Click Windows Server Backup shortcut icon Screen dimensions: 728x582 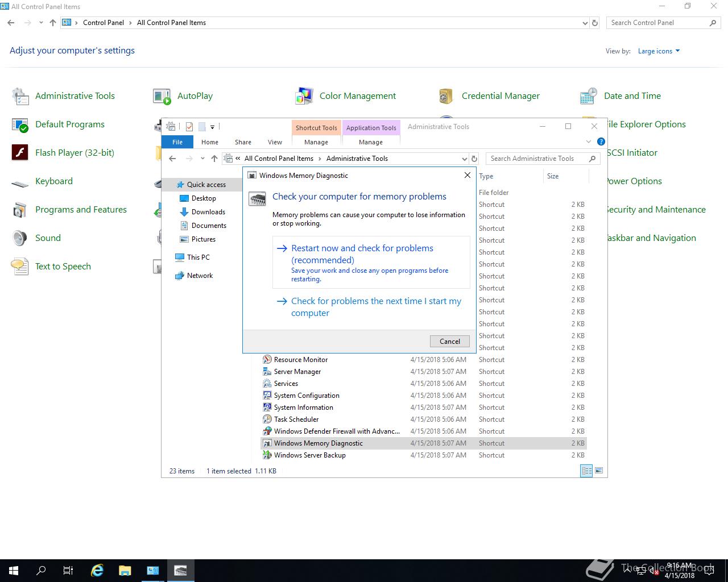tap(267, 455)
